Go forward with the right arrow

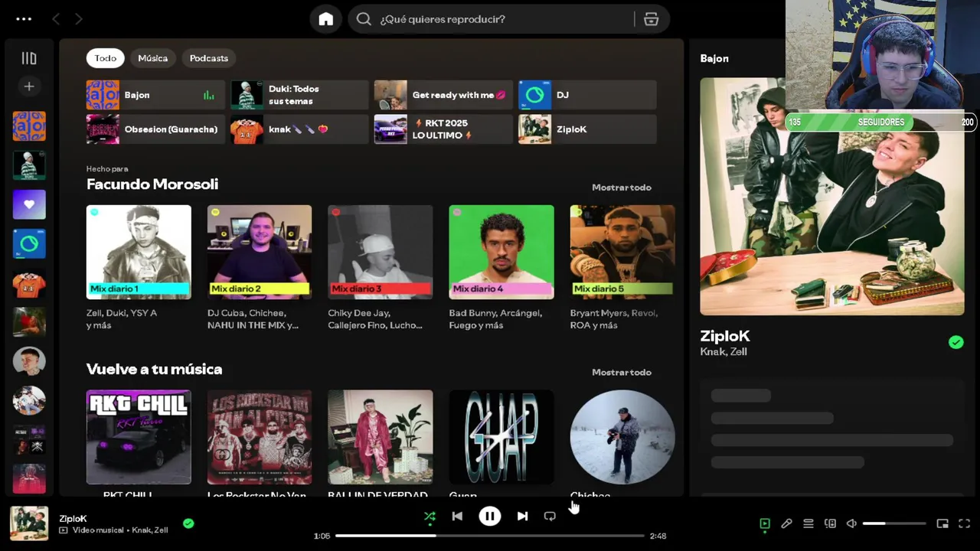pos(79,19)
